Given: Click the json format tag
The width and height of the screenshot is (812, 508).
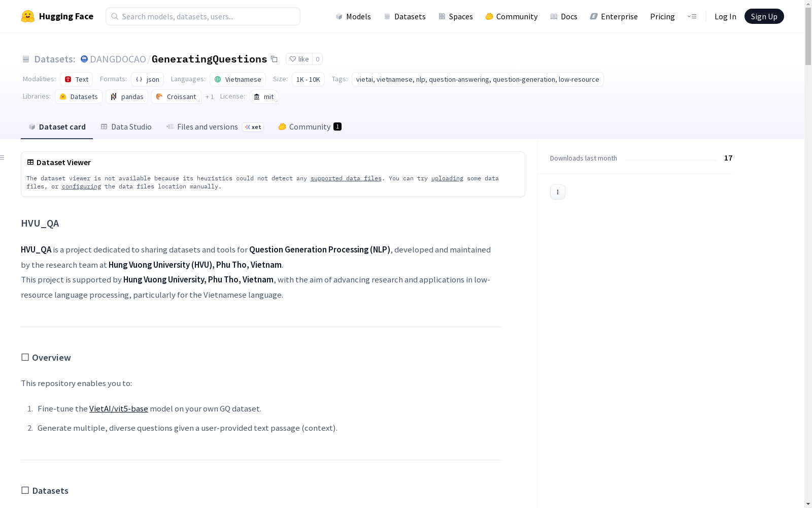Looking at the screenshot, I should (x=147, y=79).
